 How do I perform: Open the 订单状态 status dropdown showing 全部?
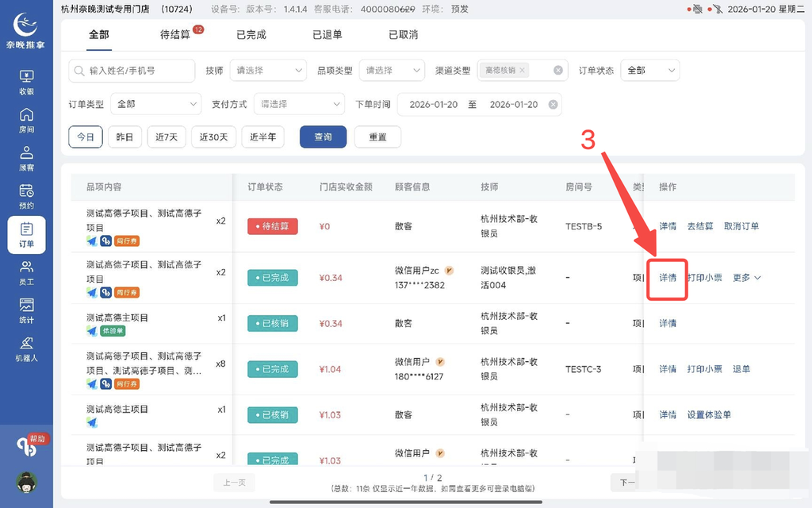(x=649, y=70)
